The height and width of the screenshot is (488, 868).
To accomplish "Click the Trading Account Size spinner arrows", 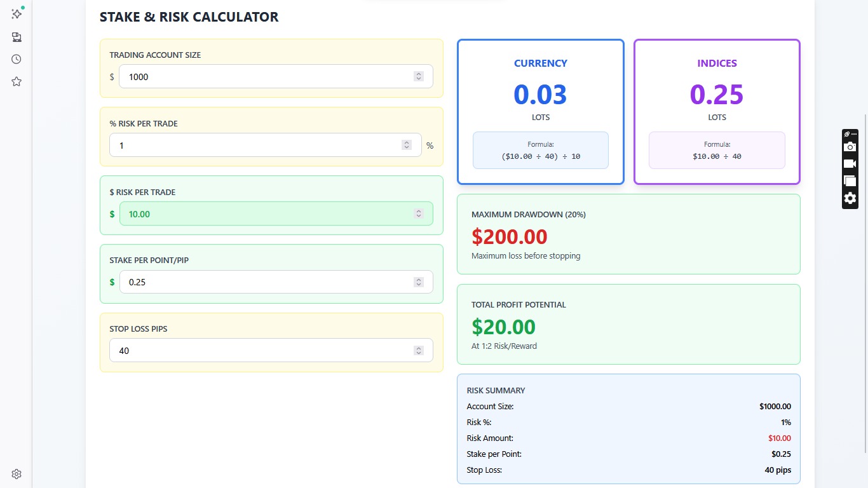I will (419, 76).
